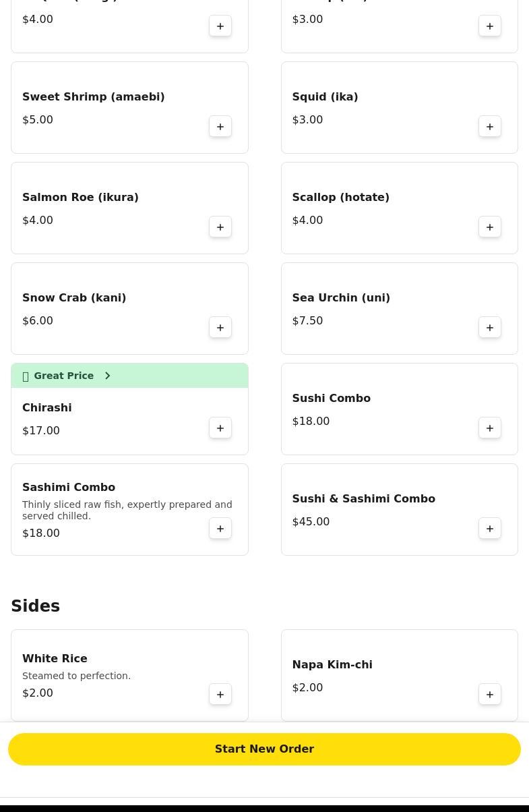This screenshot has height=812, width=529.
Task: Add Sashimi Combo to order
Action: (x=220, y=529)
